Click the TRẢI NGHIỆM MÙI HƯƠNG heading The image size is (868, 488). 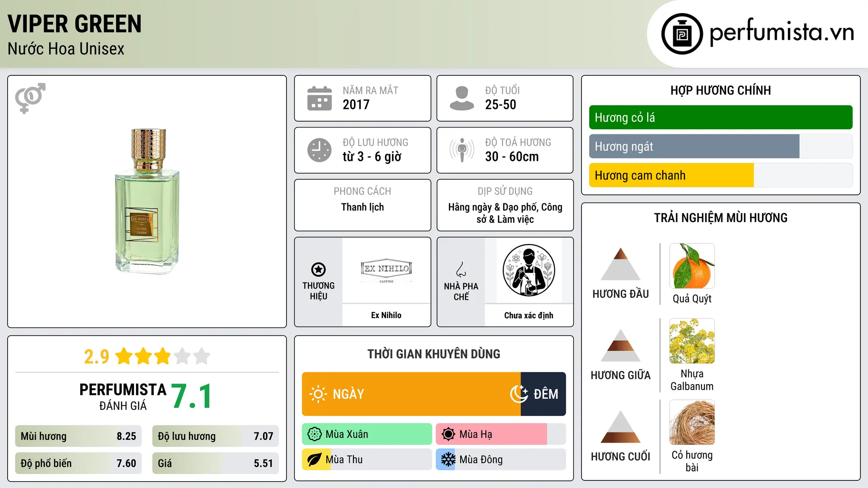[721, 218]
